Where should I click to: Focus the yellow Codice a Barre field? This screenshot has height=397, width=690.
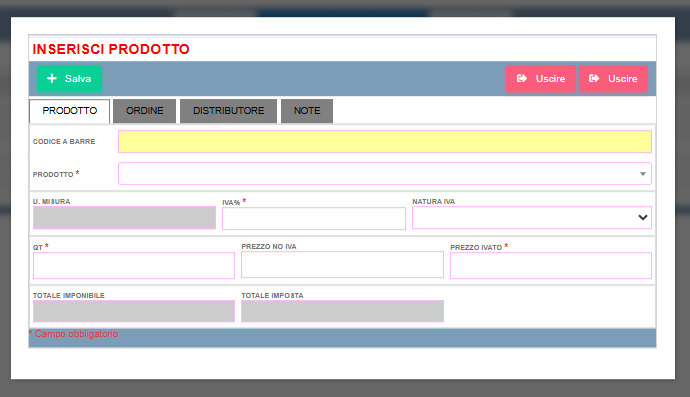(385, 142)
